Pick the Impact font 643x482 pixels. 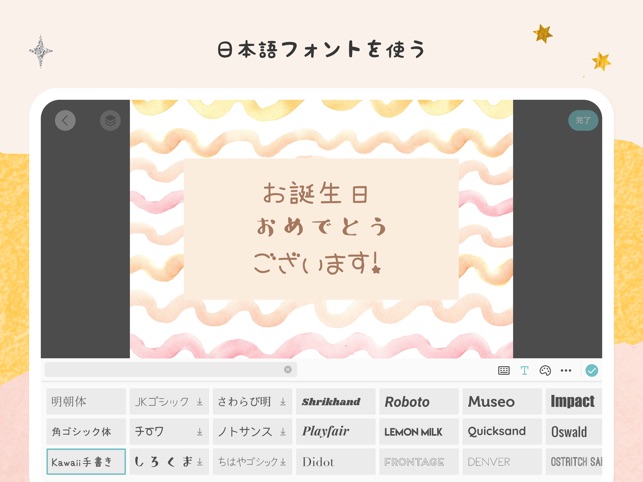click(574, 402)
